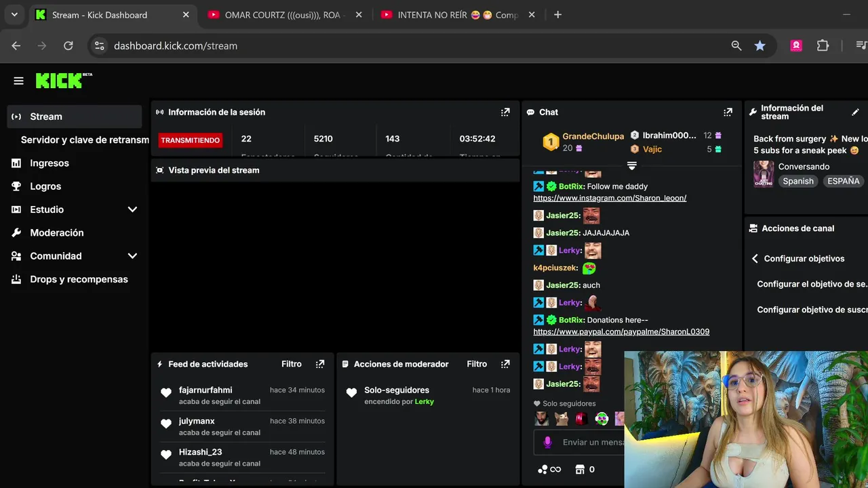This screenshot has height=488, width=868.
Task: Click the infinity points icon below chat
Action: point(549,469)
